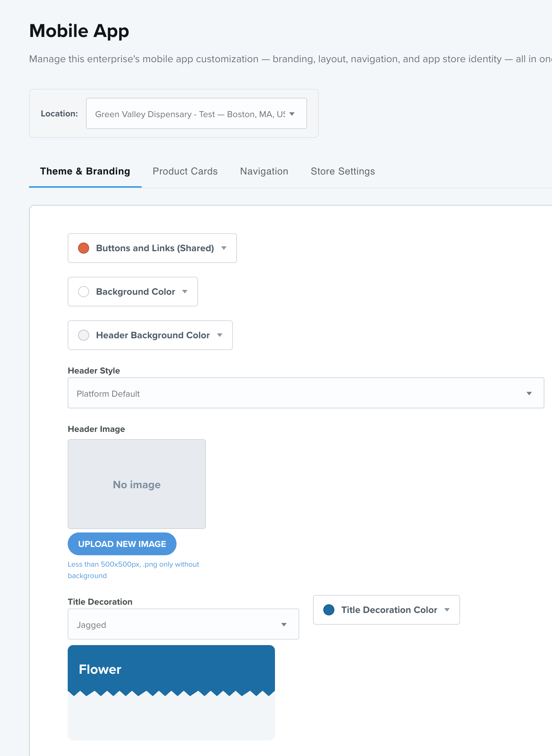Go to the Navigation tab

264,171
